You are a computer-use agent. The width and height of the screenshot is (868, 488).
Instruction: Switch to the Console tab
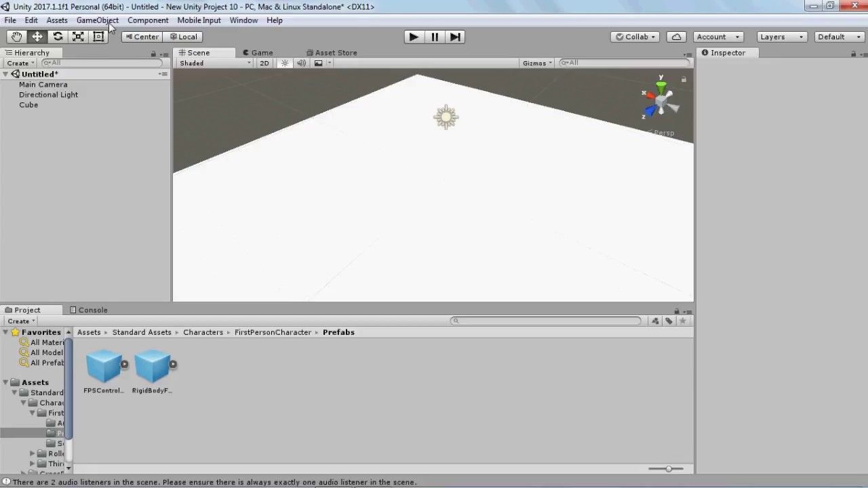coord(88,310)
